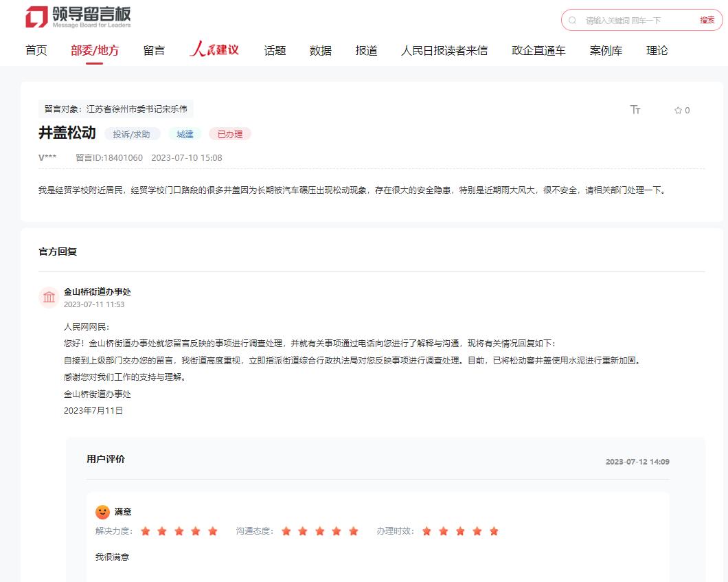Image resolution: width=728 pixels, height=582 pixels.
Task: Open the 首页 navigation tab
Action: (36, 50)
